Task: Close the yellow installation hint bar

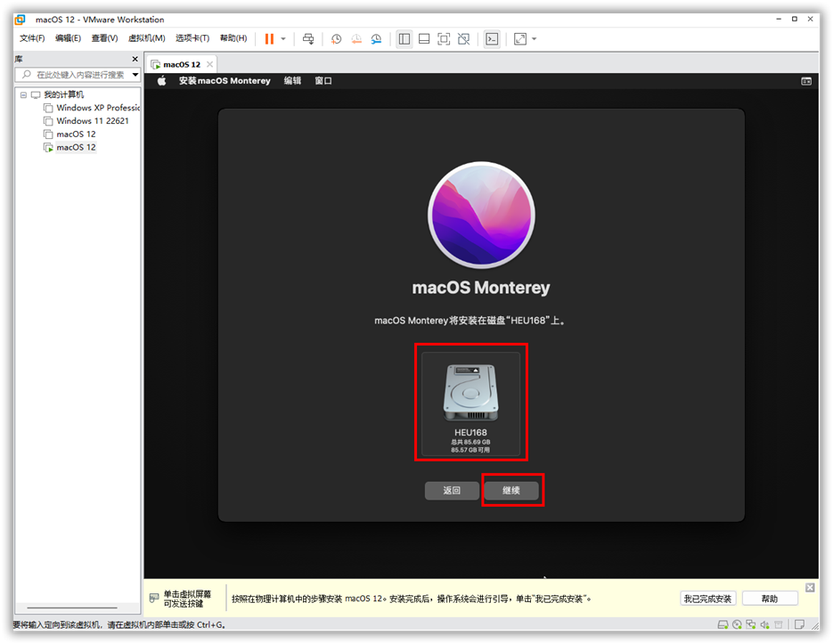Action: click(810, 588)
